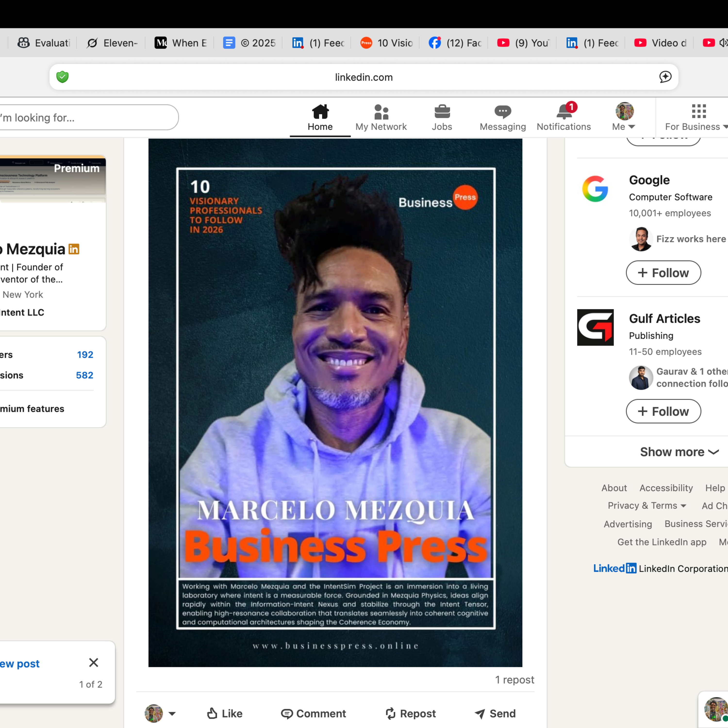The image size is (728, 728).
Task: Go to LinkedIn Home
Action: 320,117
